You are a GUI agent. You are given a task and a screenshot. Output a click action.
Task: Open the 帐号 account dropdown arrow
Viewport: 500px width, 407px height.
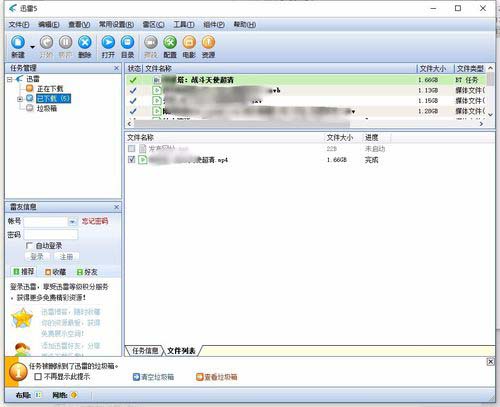pos(73,222)
